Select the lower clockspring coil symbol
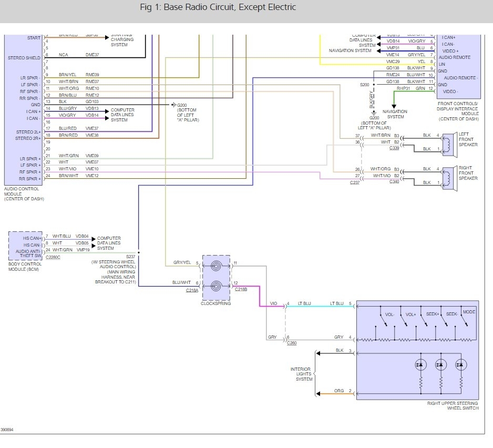493x448 pixels. (215, 287)
